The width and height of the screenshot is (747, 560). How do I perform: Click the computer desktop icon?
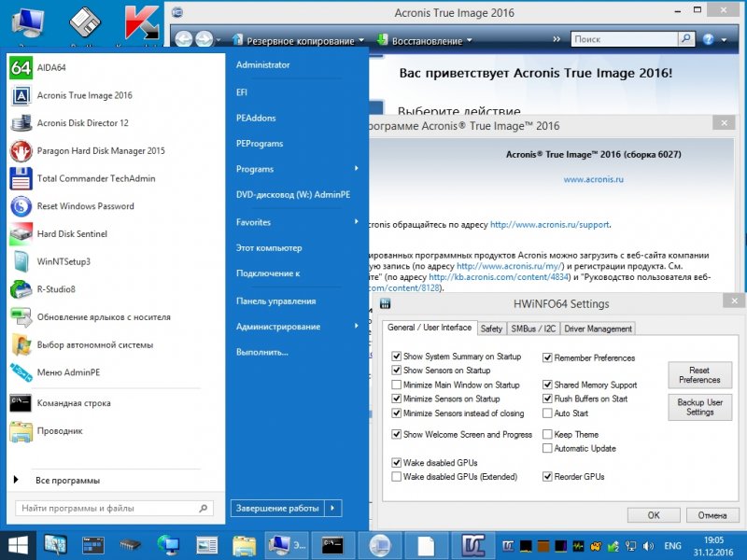point(28,22)
